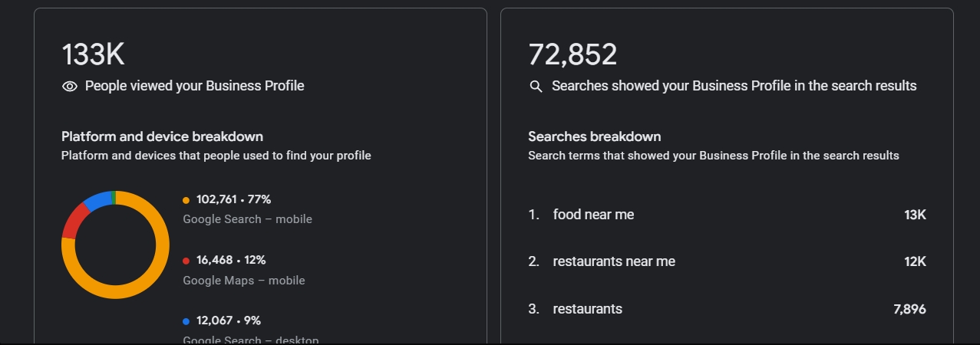The width and height of the screenshot is (980, 345).
Task: Click the 13K count for food near me
Action: (x=915, y=215)
